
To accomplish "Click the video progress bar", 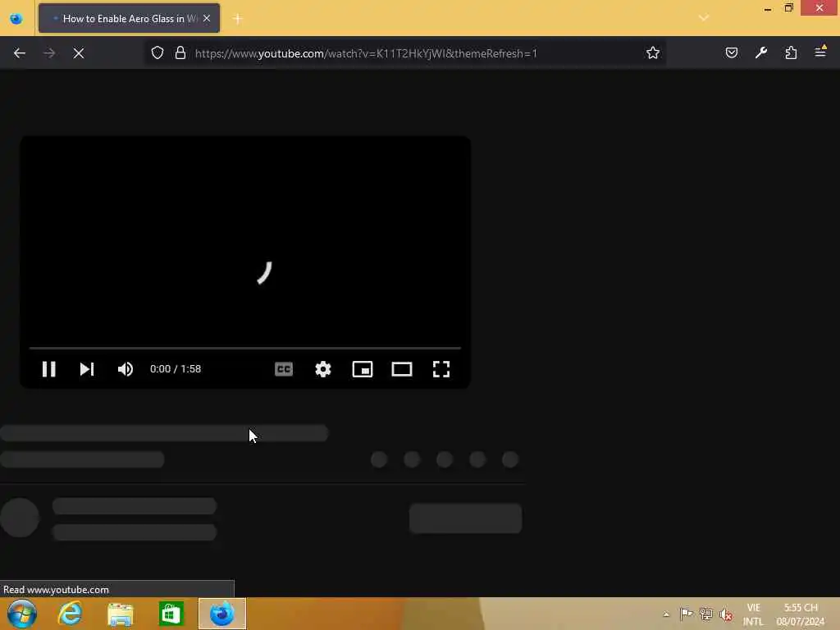I will pyautogui.click(x=244, y=348).
